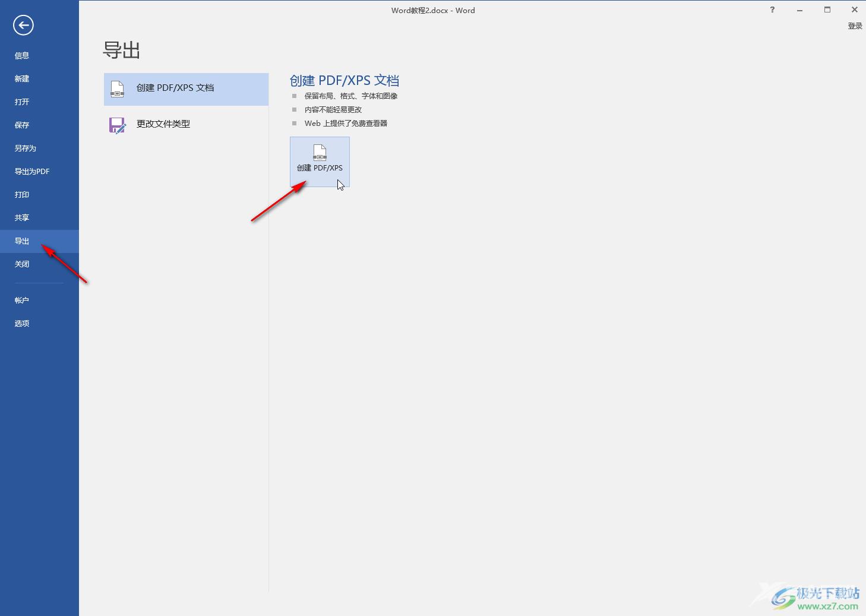Select the 创建 PDF/XPS 文档 option

point(186,89)
